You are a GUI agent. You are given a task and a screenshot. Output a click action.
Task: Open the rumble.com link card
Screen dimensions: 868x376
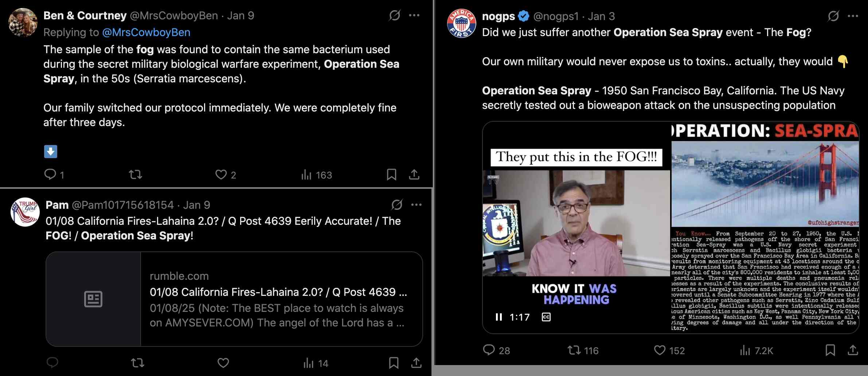tap(234, 299)
